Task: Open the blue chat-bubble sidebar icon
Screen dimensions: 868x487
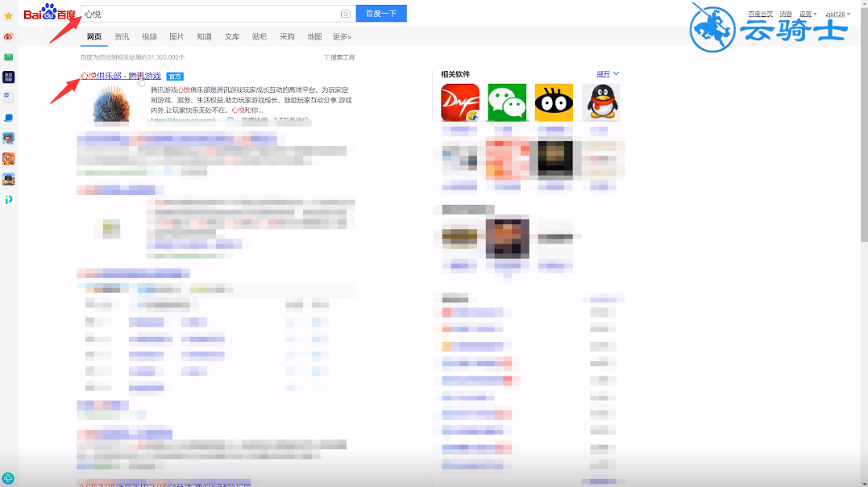Action: tap(8, 118)
